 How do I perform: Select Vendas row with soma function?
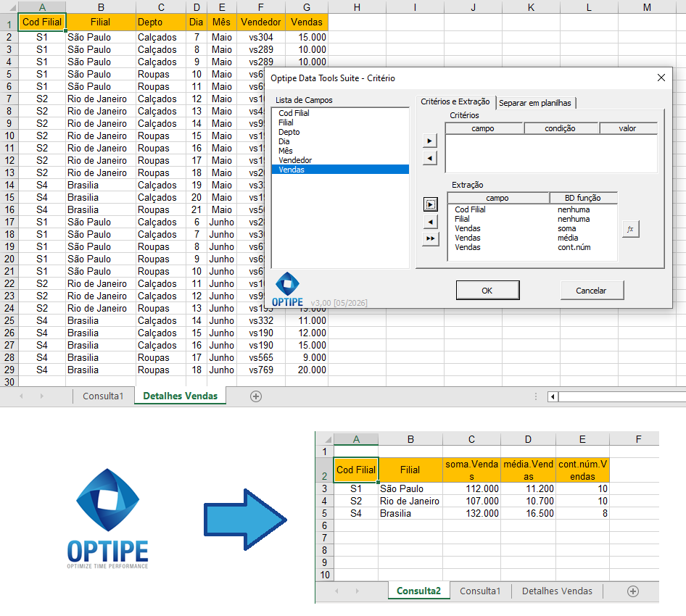coord(532,229)
